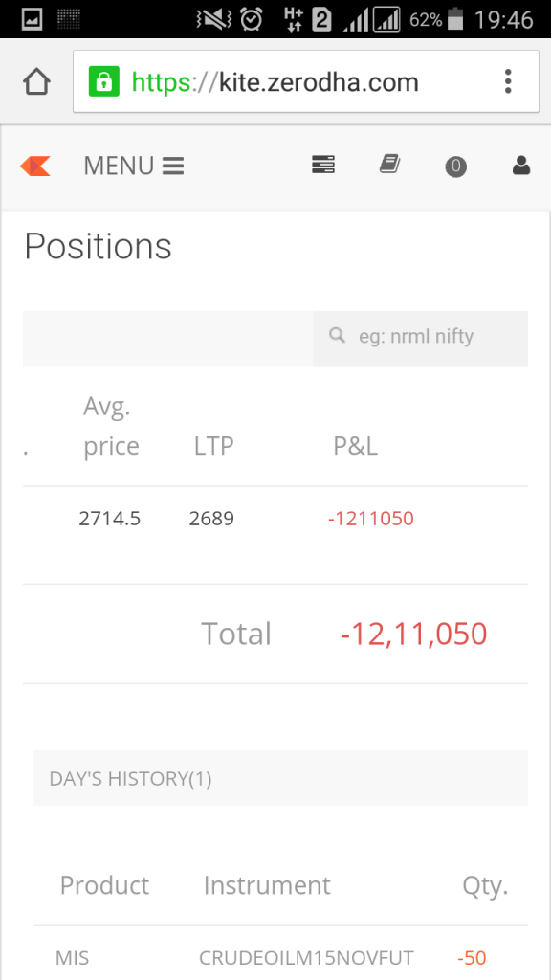Select the MIS product label

[x=72, y=957]
